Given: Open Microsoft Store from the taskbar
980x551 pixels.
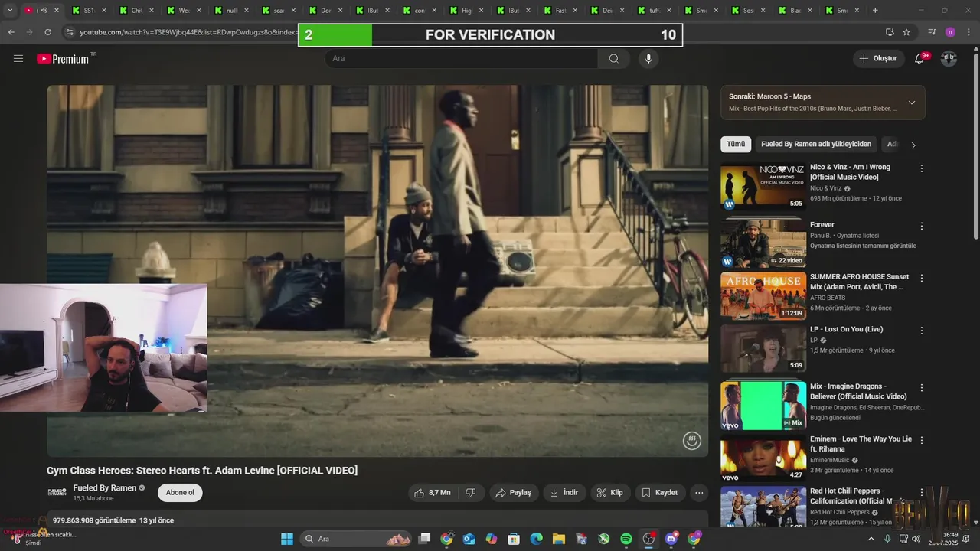Looking at the screenshot, I should [x=514, y=539].
